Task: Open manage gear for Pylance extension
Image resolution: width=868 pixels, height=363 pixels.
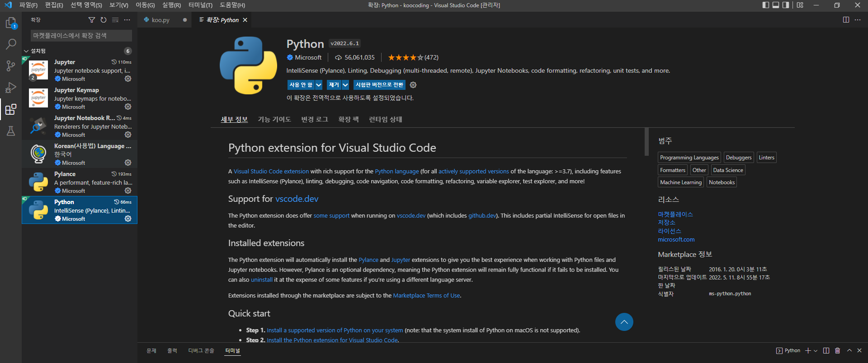Action: (x=128, y=191)
